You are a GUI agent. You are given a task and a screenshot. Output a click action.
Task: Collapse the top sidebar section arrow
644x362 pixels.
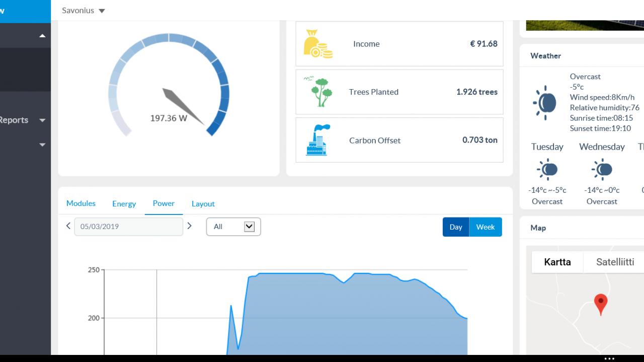pos(42,36)
